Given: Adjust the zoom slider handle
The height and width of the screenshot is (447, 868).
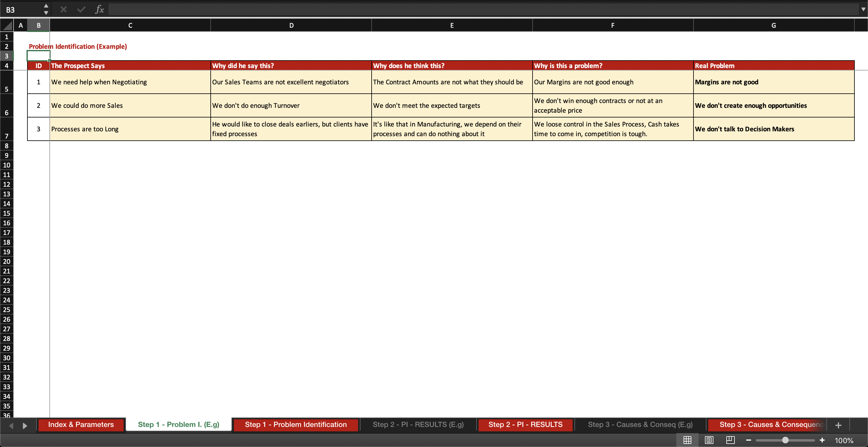Looking at the screenshot, I should click(x=785, y=440).
